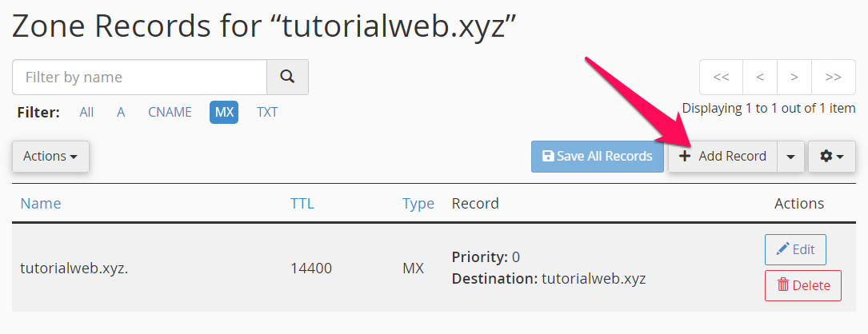Click the plus icon for Add Record
This screenshot has height=334, width=868.
pyautogui.click(x=685, y=157)
